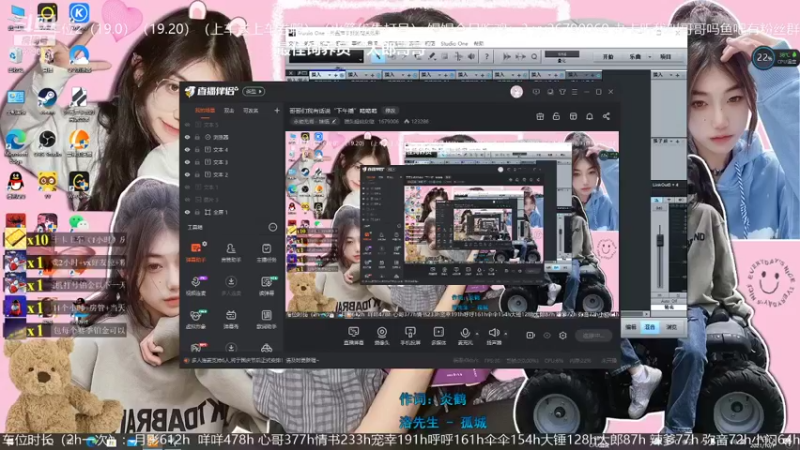Click the live preview thumbnail area
800x450 pixels.
pos(452,225)
